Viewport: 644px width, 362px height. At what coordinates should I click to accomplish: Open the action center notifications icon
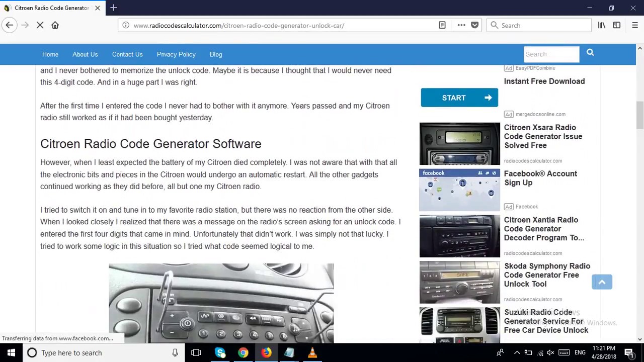tap(629, 352)
